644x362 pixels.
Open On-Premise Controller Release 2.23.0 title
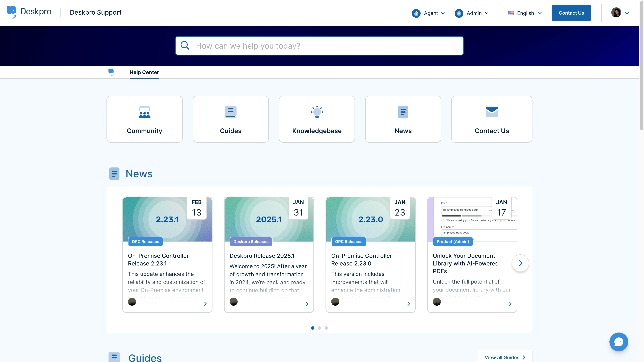(x=362, y=260)
